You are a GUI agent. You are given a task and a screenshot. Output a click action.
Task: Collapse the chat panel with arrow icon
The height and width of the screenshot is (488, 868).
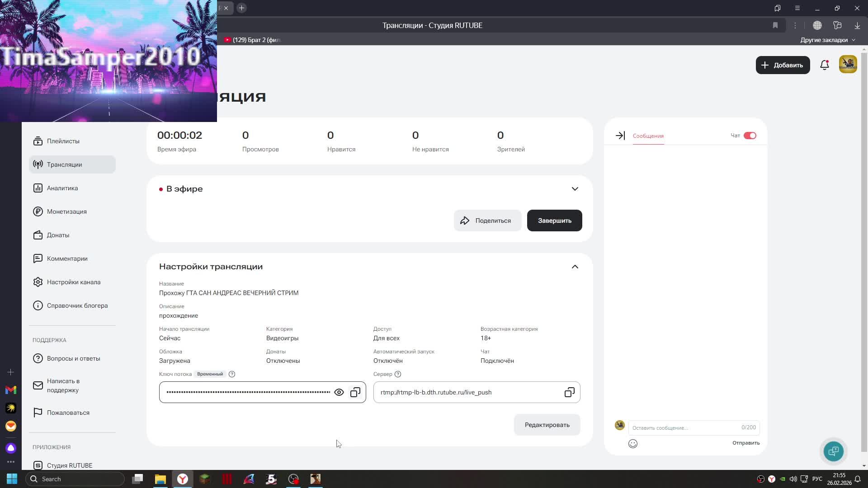[x=620, y=136]
